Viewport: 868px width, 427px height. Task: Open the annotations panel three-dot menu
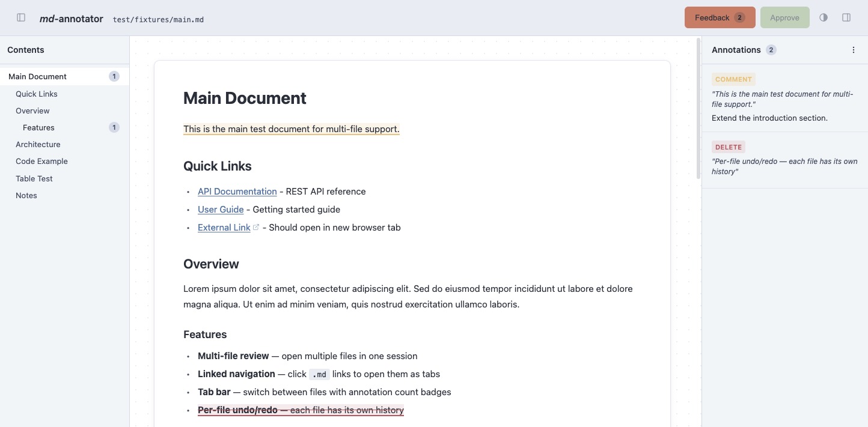(x=854, y=50)
